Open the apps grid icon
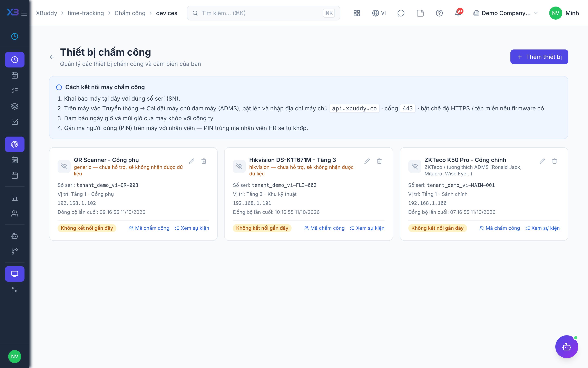Image resolution: width=588 pixels, height=368 pixels. pos(357,13)
